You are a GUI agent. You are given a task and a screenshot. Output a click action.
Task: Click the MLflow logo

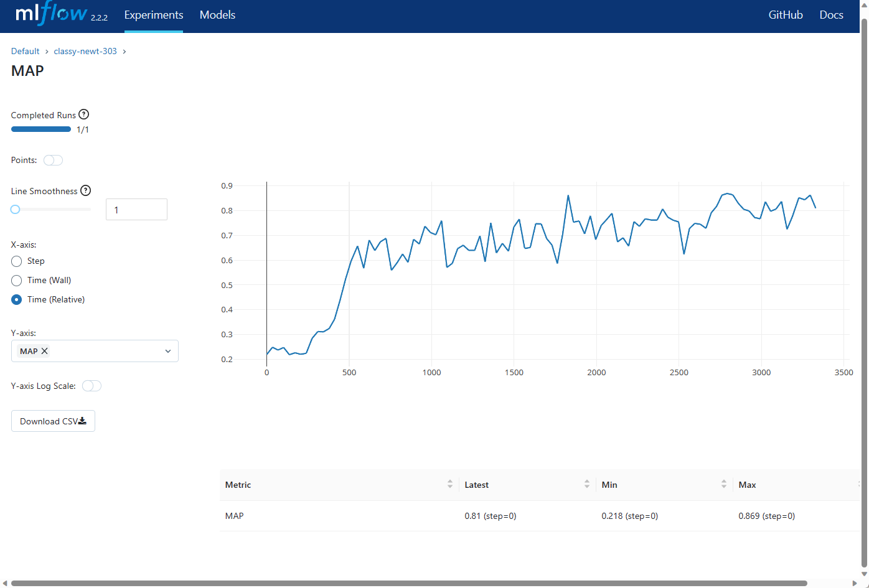[x=51, y=15]
